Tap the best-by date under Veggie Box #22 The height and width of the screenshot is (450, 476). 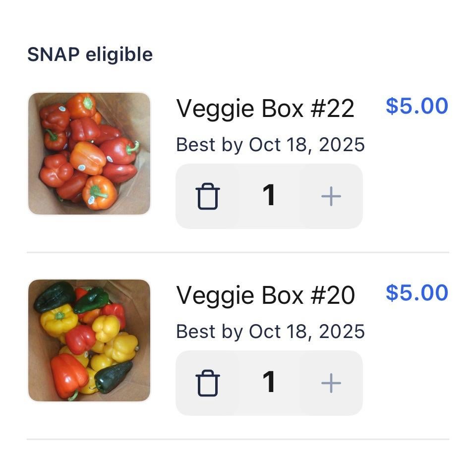(x=270, y=145)
